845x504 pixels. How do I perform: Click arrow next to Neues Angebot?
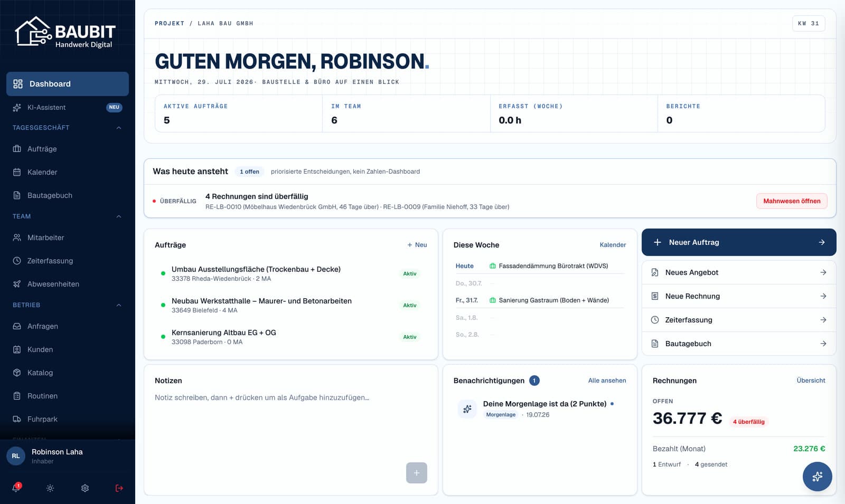[x=823, y=272]
